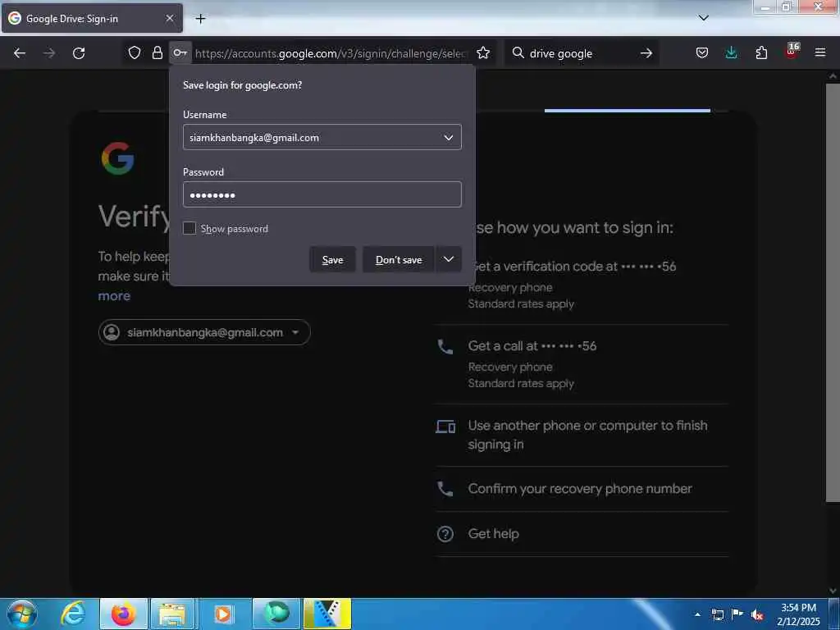Open the green round taskbar app icon
The width and height of the screenshot is (840, 630).
(276, 614)
